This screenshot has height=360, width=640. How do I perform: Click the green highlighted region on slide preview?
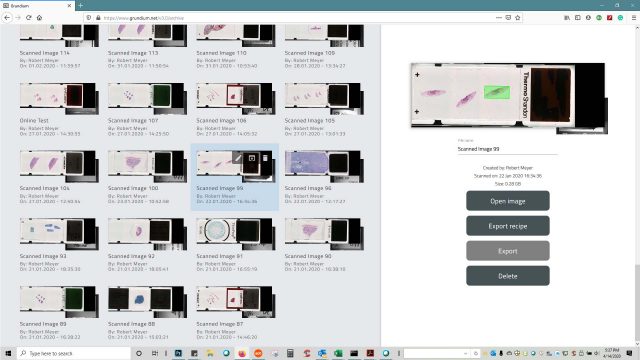pyautogui.click(x=497, y=92)
